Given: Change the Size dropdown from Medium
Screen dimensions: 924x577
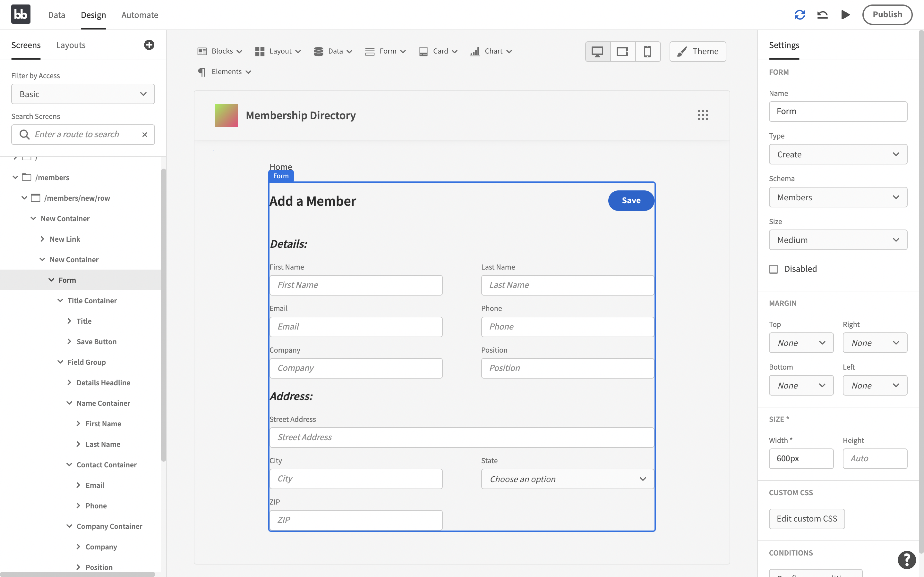Looking at the screenshot, I should point(837,240).
